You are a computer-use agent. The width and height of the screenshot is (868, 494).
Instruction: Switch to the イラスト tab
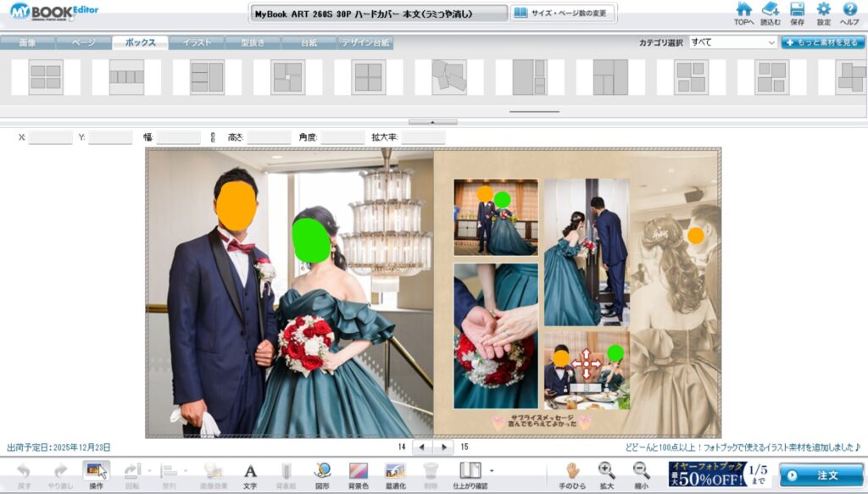tap(197, 42)
